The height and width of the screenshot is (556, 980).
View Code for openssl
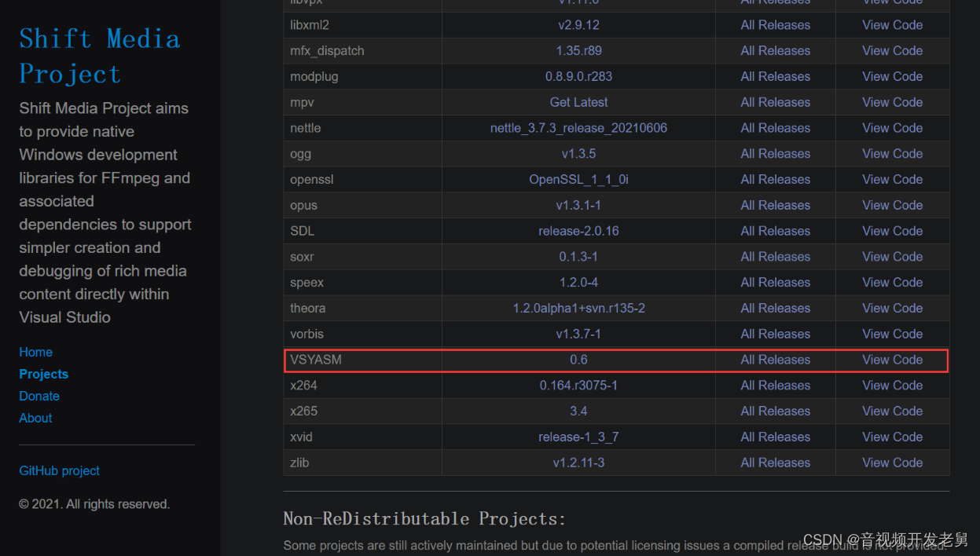point(893,180)
